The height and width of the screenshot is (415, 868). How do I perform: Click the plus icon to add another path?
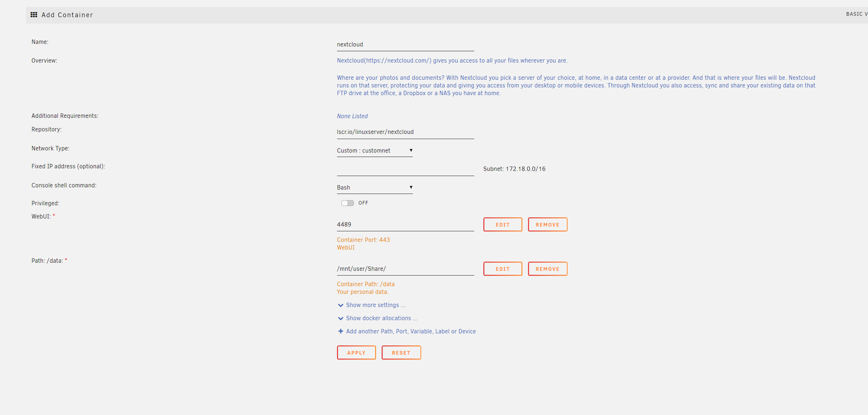(340, 331)
